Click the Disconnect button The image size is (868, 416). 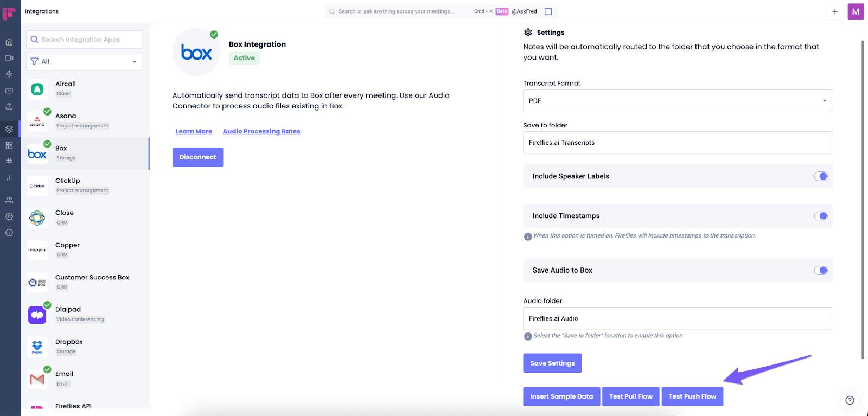(197, 157)
